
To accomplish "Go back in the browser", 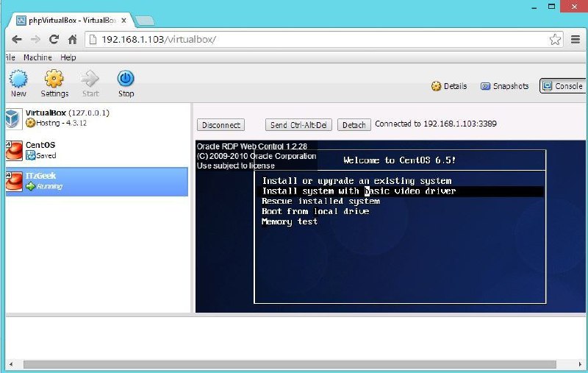I will coord(17,40).
